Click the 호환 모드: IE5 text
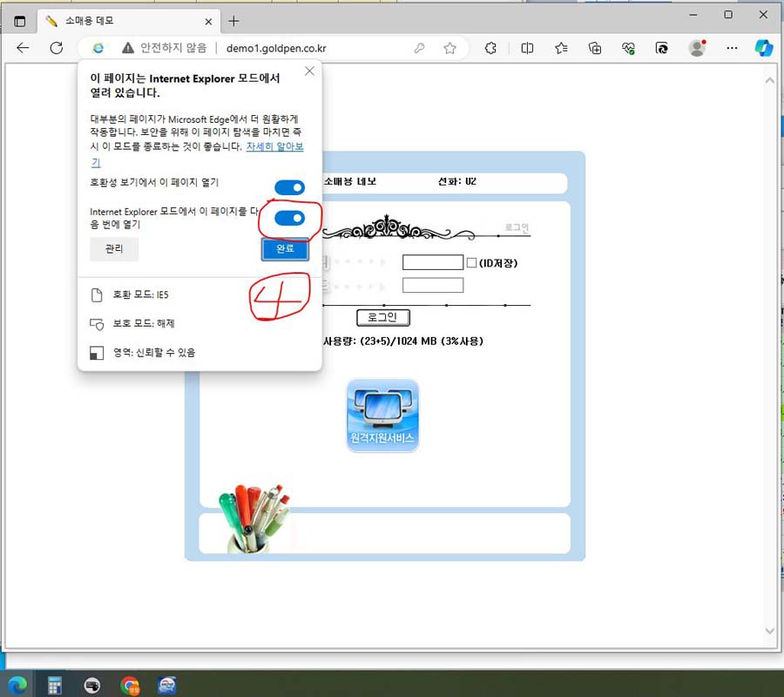The height and width of the screenshot is (697, 784). pyautogui.click(x=140, y=294)
